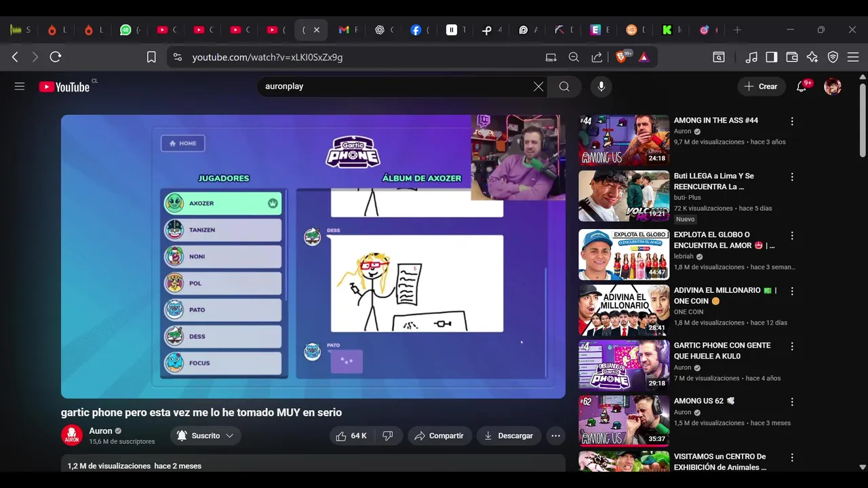Clear the auronplay search text
The image size is (868, 488).
pyautogui.click(x=538, y=86)
